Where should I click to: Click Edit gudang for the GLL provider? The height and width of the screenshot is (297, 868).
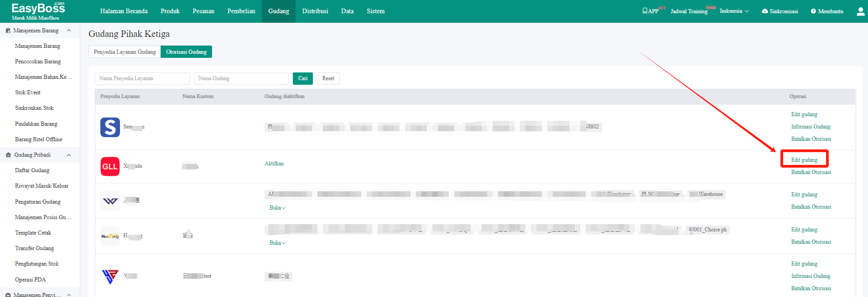pyautogui.click(x=804, y=160)
